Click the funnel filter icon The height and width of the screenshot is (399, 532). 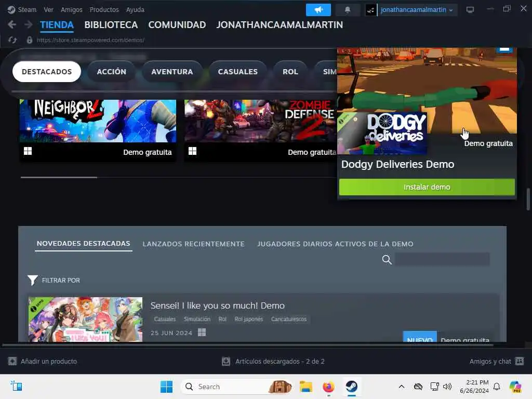pos(33,280)
